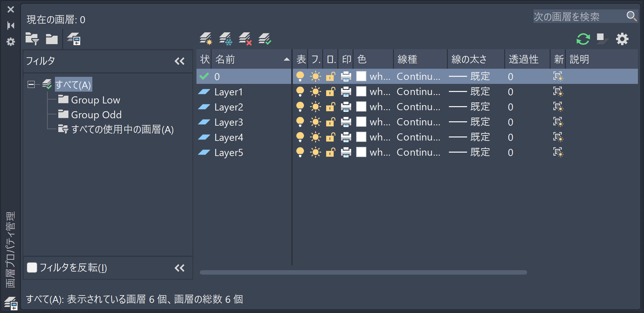This screenshot has width=644, height=313.
Task: Click the Set Current layer icon
Action: pyautogui.click(x=265, y=39)
